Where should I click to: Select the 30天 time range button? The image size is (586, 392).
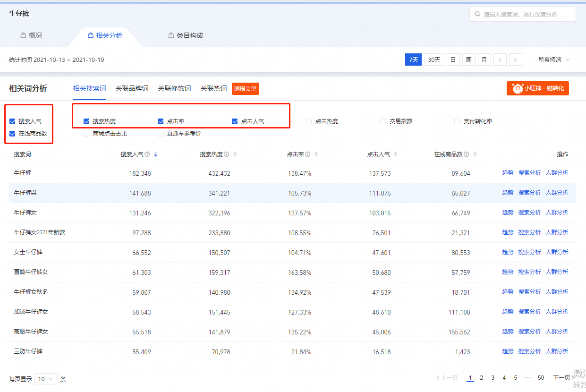(434, 60)
